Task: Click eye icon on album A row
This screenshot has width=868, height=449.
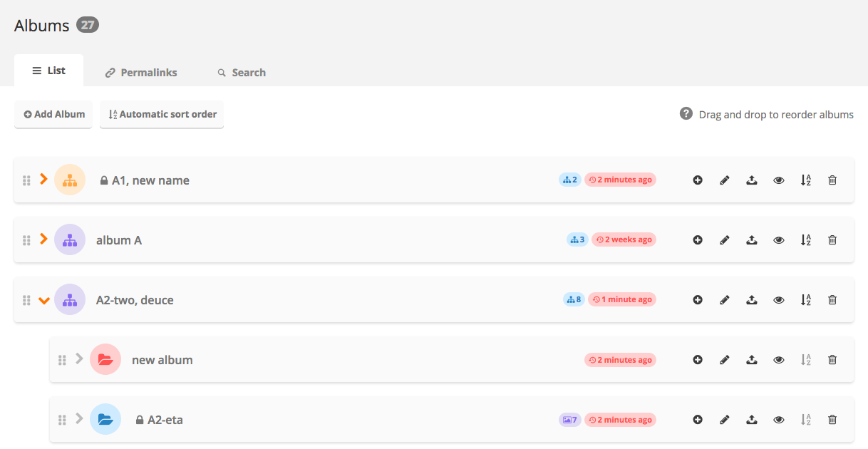Action: click(x=779, y=240)
